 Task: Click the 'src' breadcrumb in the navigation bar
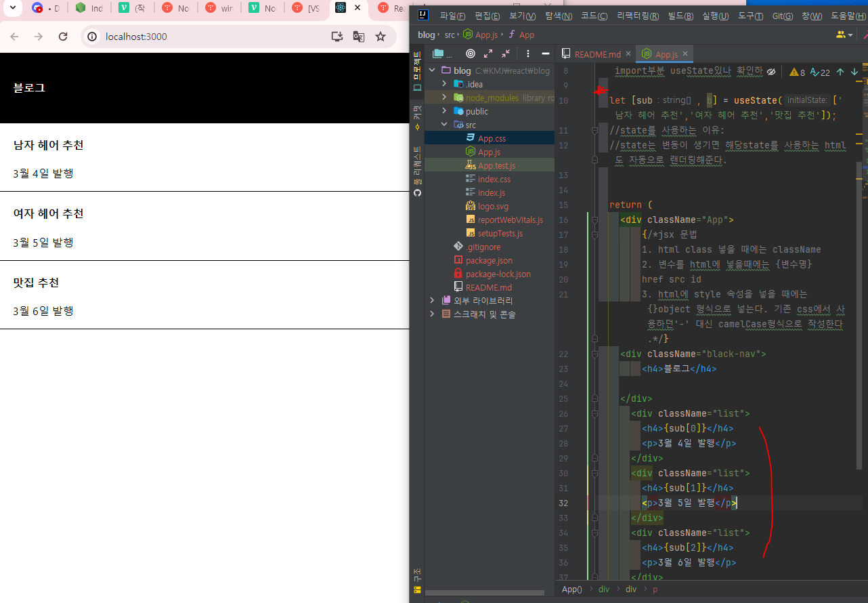pos(450,35)
